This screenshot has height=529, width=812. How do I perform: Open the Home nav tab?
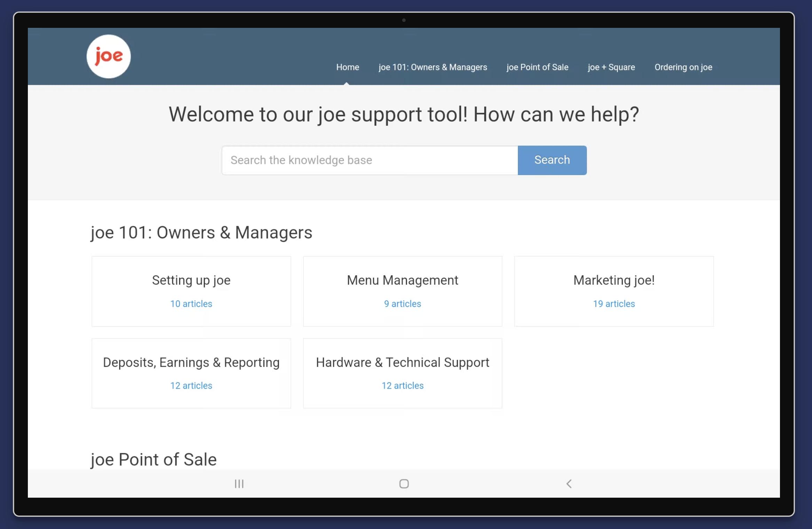(348, 67)
